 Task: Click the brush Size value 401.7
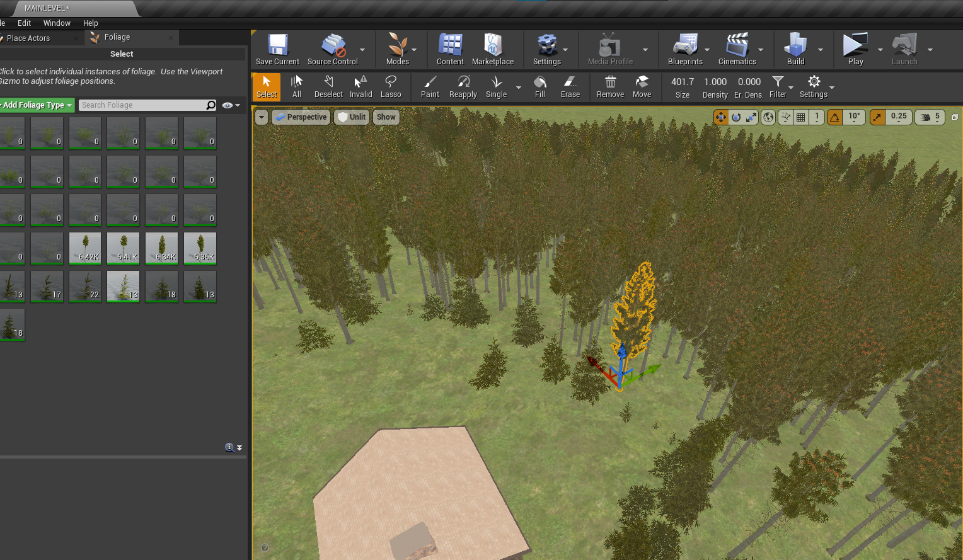(683, 82)
